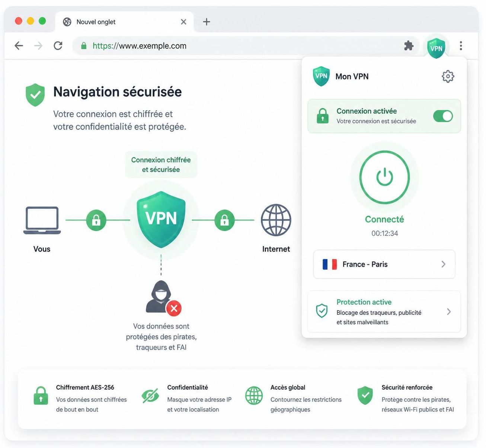Click the macOS green maximize button
Image resolution: width=486 pixels, height=448 pixels.
(x=42, y=21)
